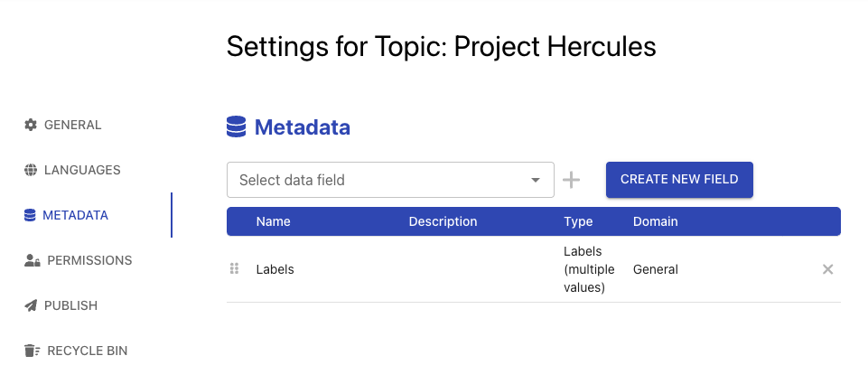Click the Type column header
Viewport: 868px width, 384px height.
tap(578, 221)
